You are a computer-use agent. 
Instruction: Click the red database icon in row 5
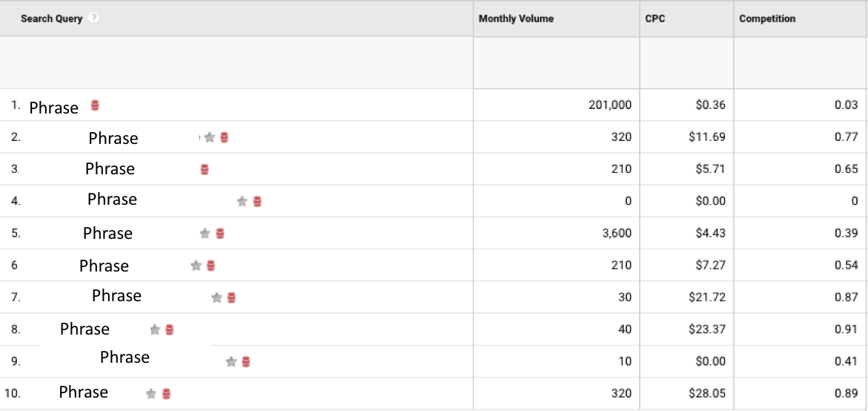[x=220, y=234]
